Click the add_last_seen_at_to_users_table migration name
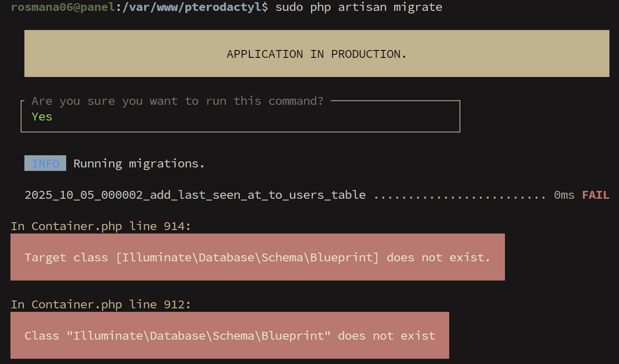 pyautogui.click(x=195, y=195)
